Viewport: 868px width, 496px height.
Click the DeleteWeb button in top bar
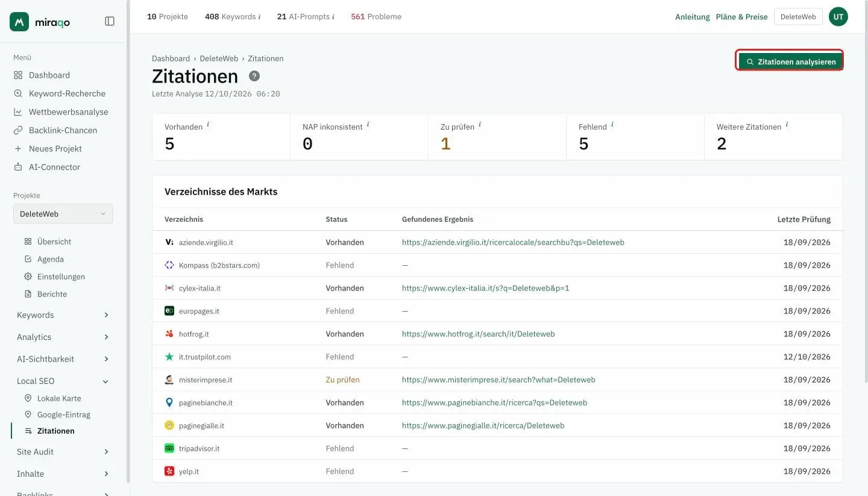798,17
